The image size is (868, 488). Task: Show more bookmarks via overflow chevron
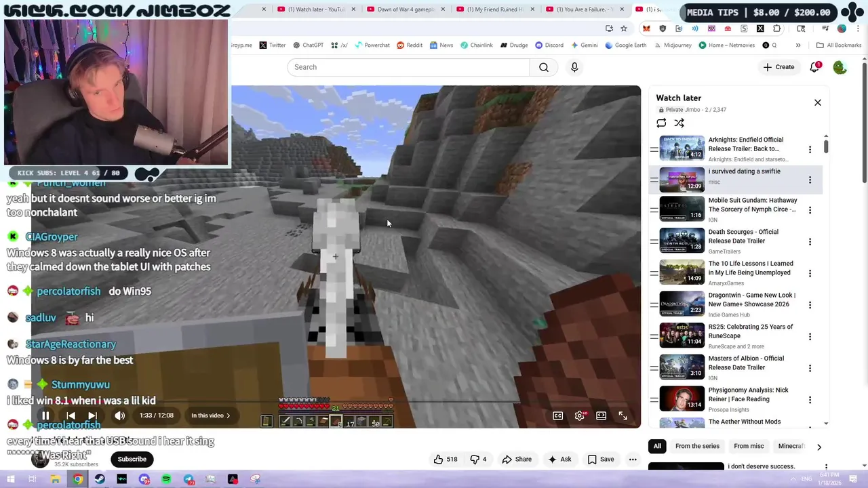pos(798,45)
